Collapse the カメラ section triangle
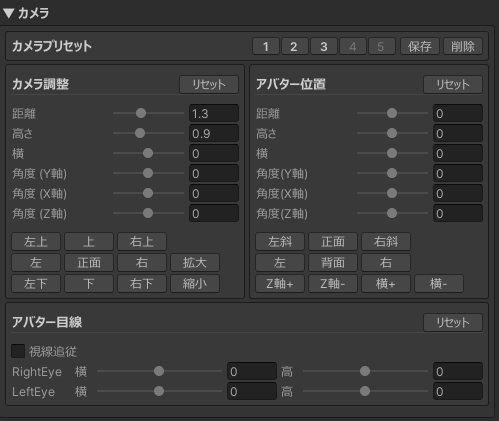 point(8,13)
